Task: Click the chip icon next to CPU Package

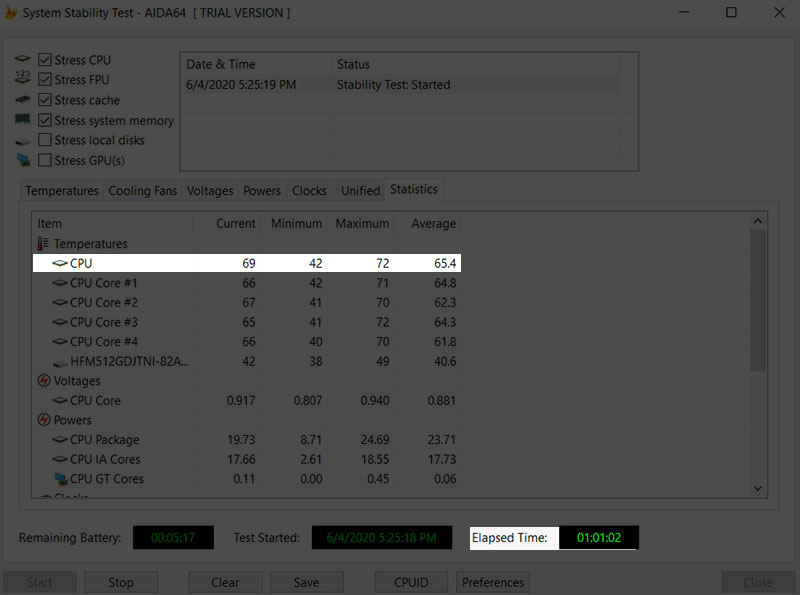Action: 60,439
